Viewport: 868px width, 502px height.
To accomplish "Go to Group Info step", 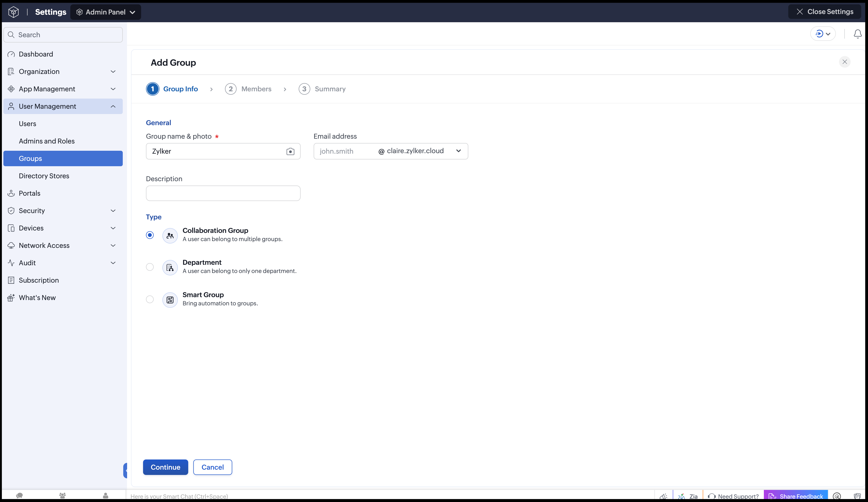I will [x=172, y=89].
